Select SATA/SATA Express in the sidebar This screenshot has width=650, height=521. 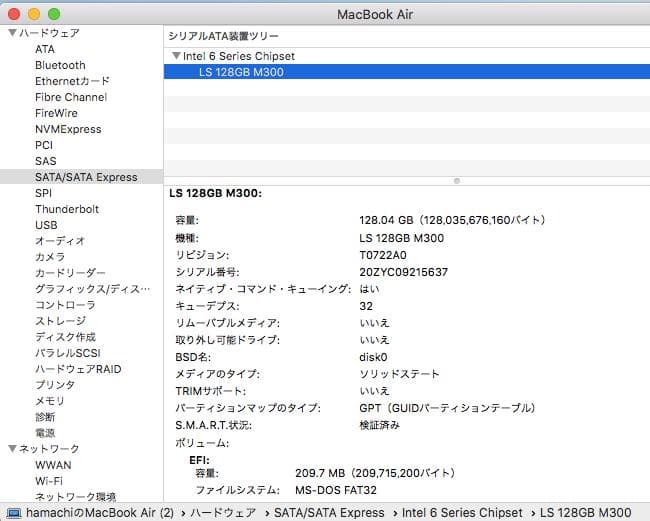click(x=81, y=177)
